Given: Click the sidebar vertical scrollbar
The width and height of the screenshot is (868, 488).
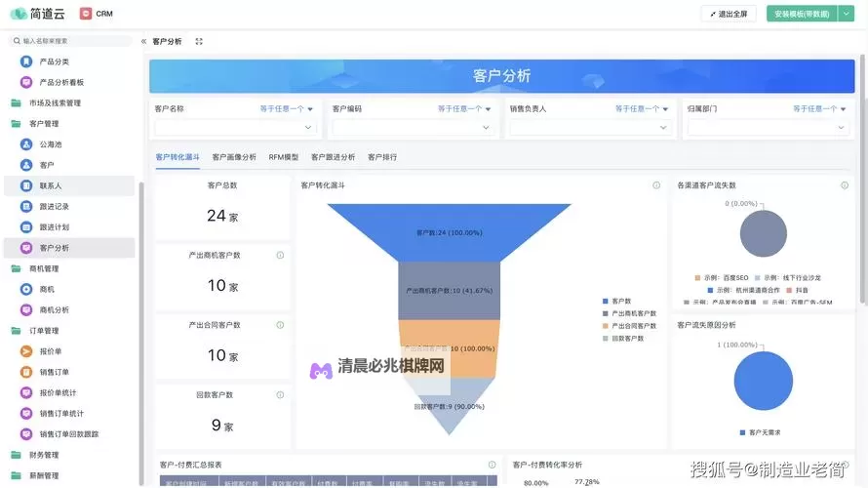Looking at the screenshot, I should click(141, 333).
